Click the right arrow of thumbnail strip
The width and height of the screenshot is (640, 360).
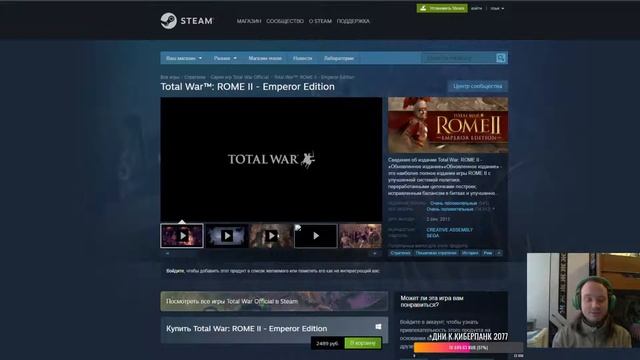[375, 253]
